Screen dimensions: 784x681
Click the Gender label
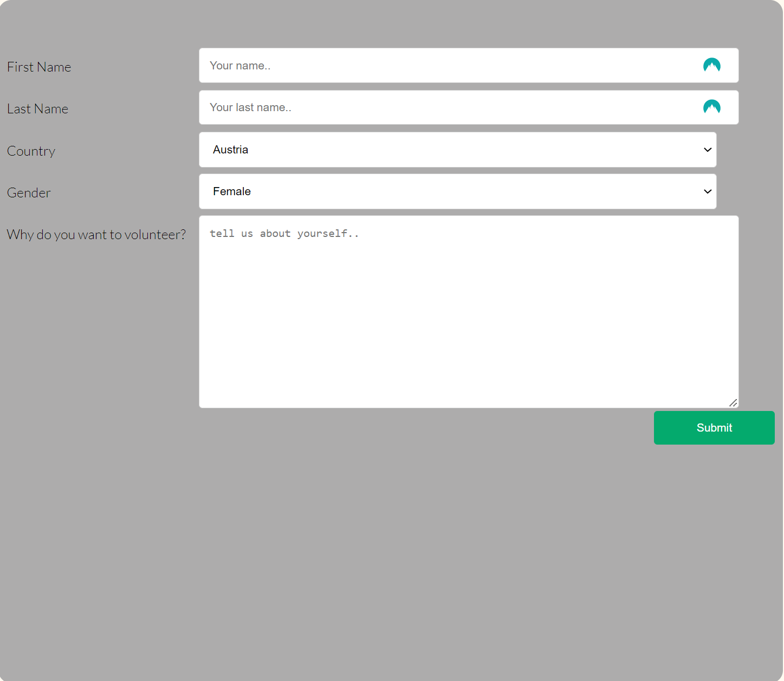pyautogui.click(x=29, y=192)
